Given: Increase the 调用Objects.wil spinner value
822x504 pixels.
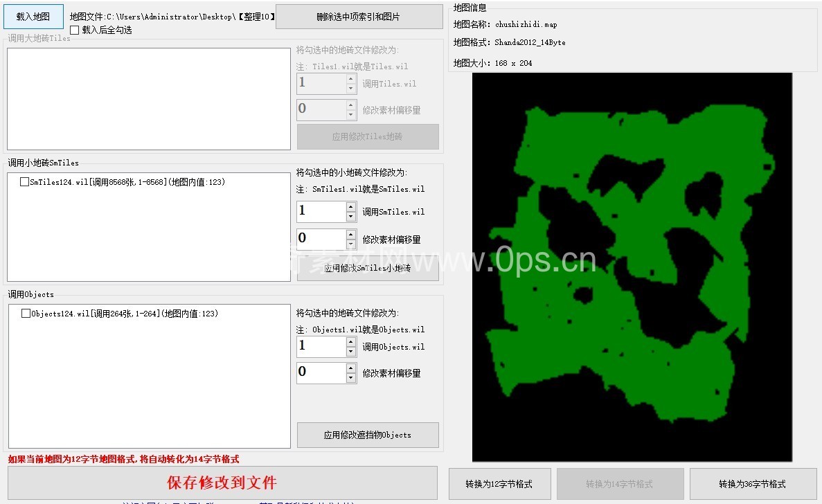Looking at the screenshot, I should [351, 342].
